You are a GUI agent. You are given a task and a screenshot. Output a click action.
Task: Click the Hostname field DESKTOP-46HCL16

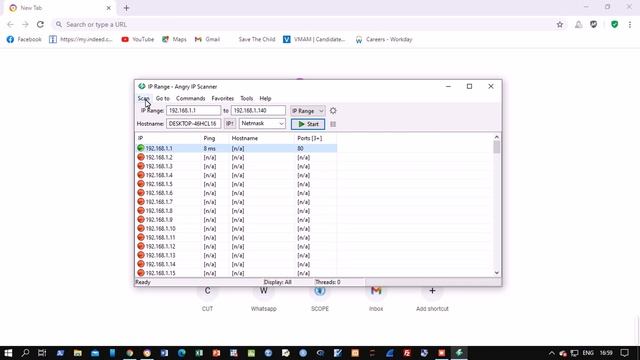tap(193, 124)
